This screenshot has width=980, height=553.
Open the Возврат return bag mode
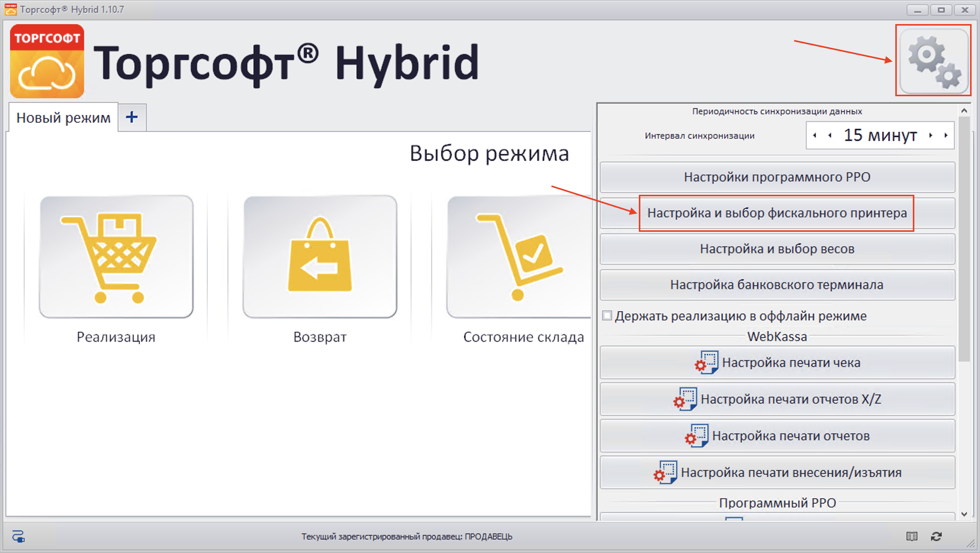(320, 257)
